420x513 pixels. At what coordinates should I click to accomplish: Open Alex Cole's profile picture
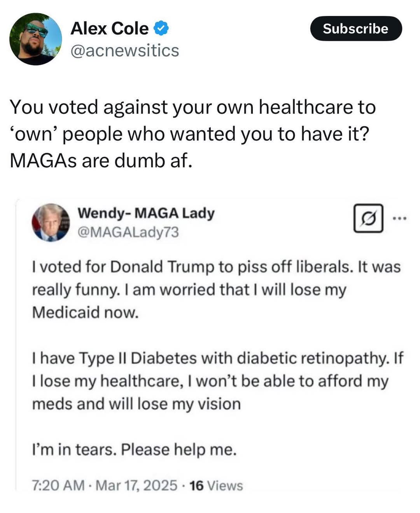[x=35, y=39]
